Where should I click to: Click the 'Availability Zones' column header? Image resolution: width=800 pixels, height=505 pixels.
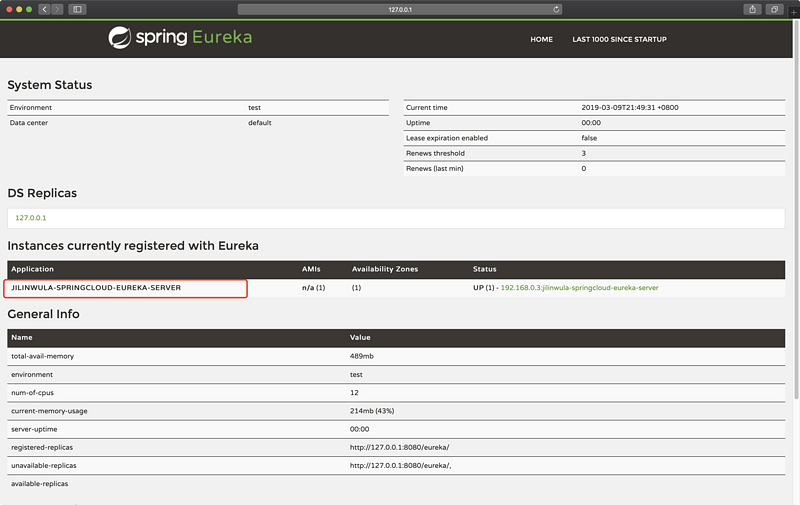pos(385,269)
